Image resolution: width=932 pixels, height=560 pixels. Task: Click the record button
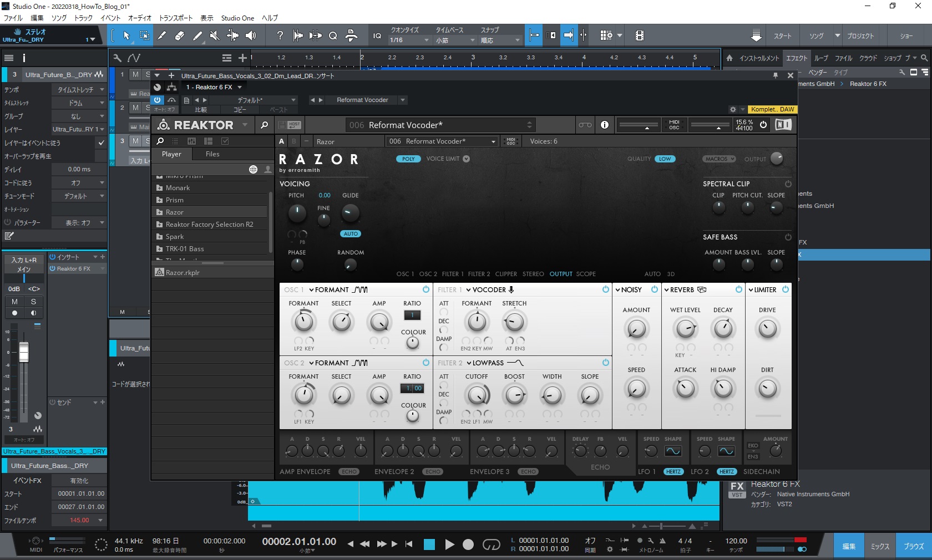[468, 544]
